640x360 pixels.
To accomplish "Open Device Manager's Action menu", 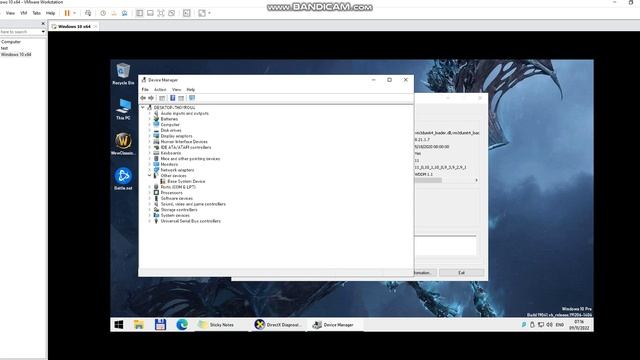I will [x=160, y=89].
